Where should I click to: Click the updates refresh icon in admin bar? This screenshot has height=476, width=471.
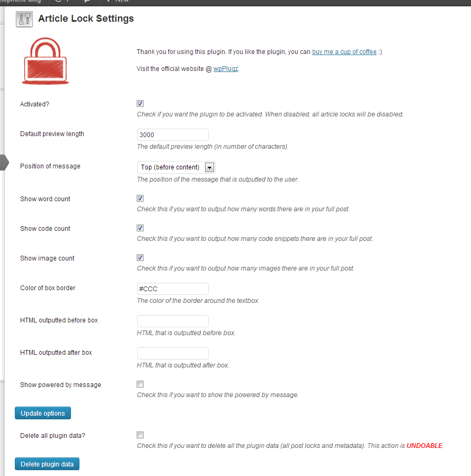point(57,2)
